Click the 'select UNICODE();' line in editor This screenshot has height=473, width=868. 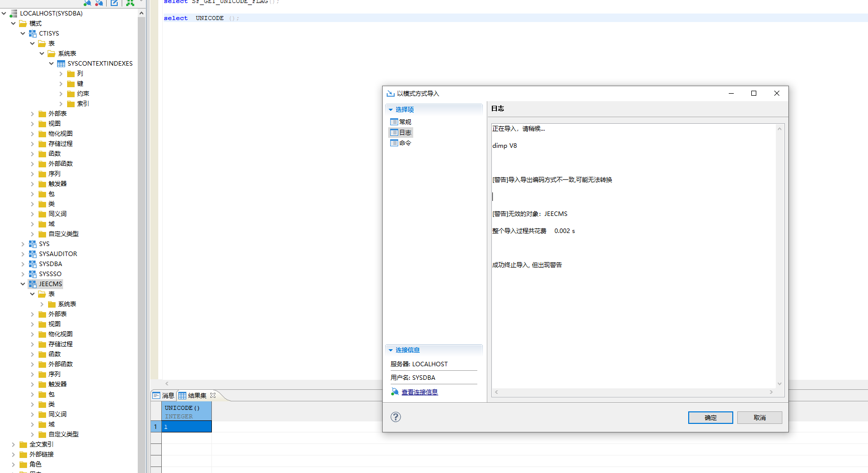pyautogui.click(x=201, y=18)
